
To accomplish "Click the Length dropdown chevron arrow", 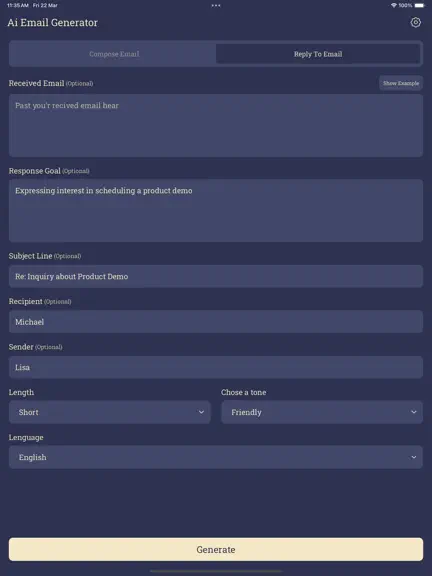I will pos(201,412).
